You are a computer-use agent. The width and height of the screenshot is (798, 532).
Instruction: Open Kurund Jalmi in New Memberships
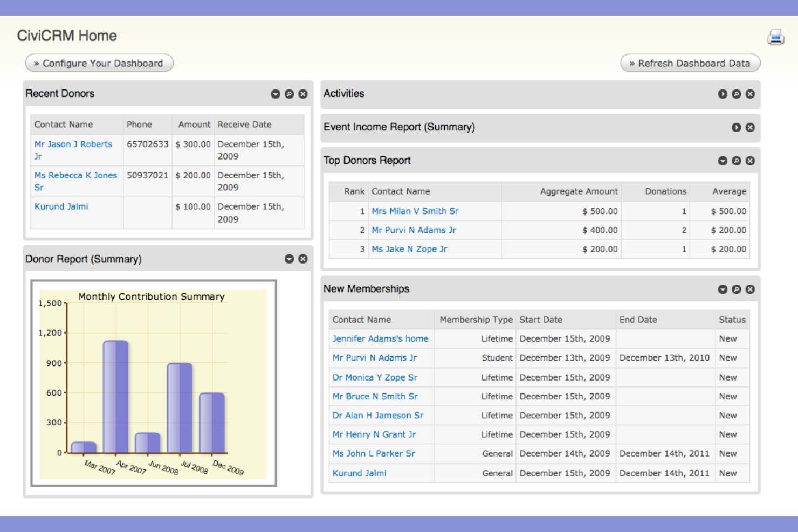(x=360, y=473)
